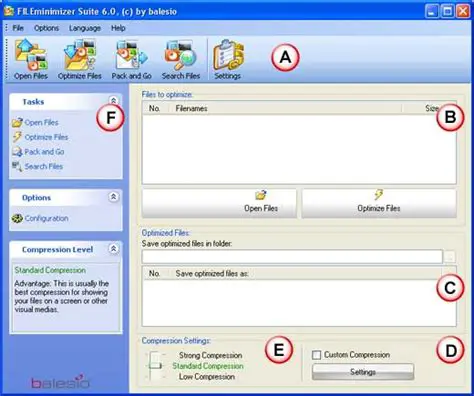
Task: Click the save folder path input field
Action: (x=292, y=257)
